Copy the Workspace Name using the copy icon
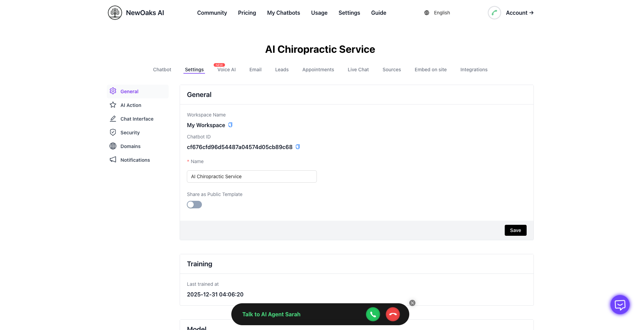This screenshot has height=330, width=644. click(x=230, y=125)
